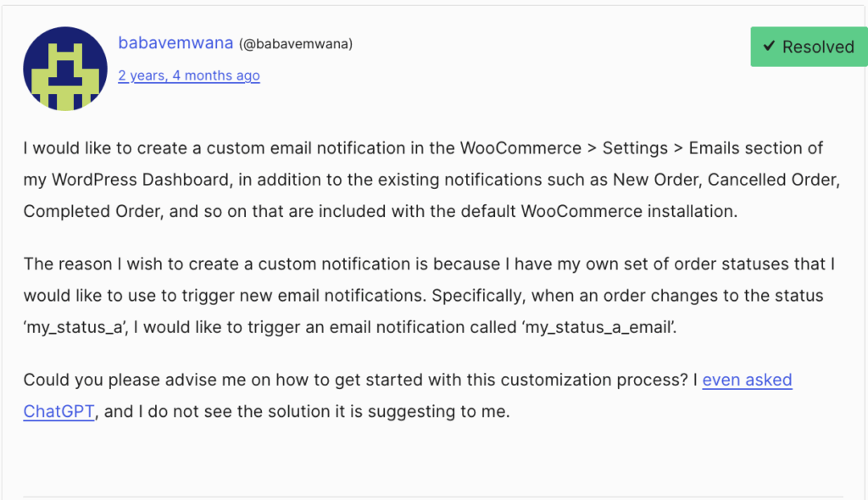Click the babavemwana pixel avatar image

(65, 68)
